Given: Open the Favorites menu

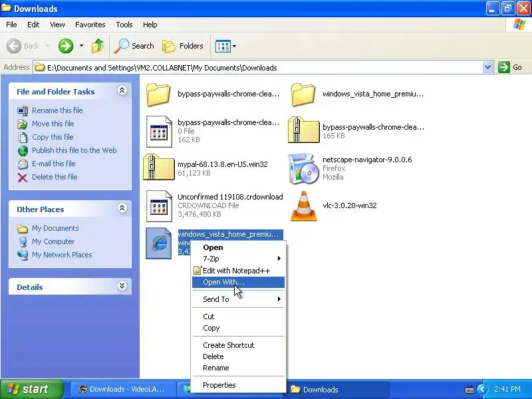Looking at the screenshot, I should (x=90, y=25).
